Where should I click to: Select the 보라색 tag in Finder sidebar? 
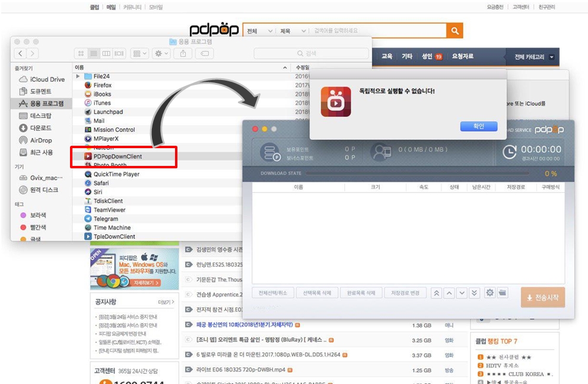(x=33, y=215)
